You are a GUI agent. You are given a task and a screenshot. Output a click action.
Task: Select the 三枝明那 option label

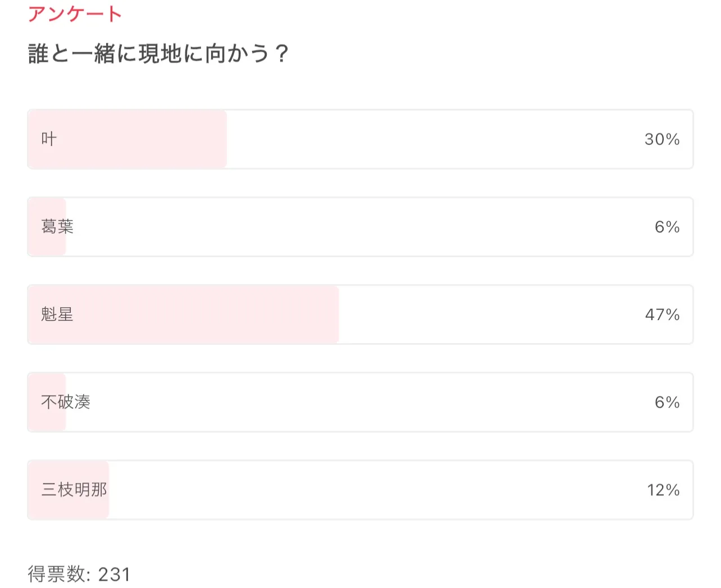[74, 490]
